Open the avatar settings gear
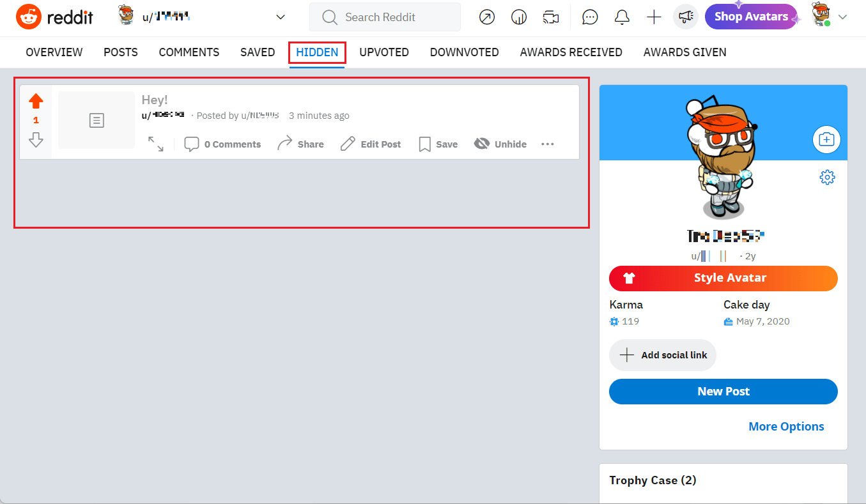Image resolution: width=866 pixels, height=504 pixels. [x=827, y=178]
